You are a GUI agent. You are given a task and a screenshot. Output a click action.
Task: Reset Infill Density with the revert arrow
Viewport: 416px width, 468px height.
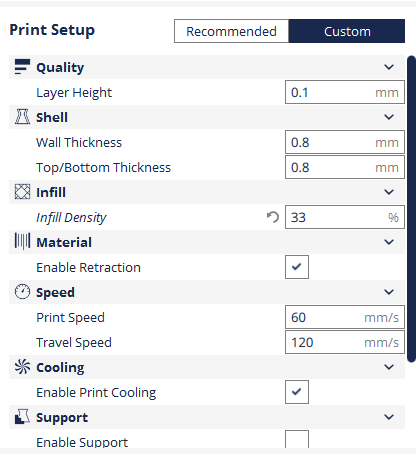[x=273, y=217]
